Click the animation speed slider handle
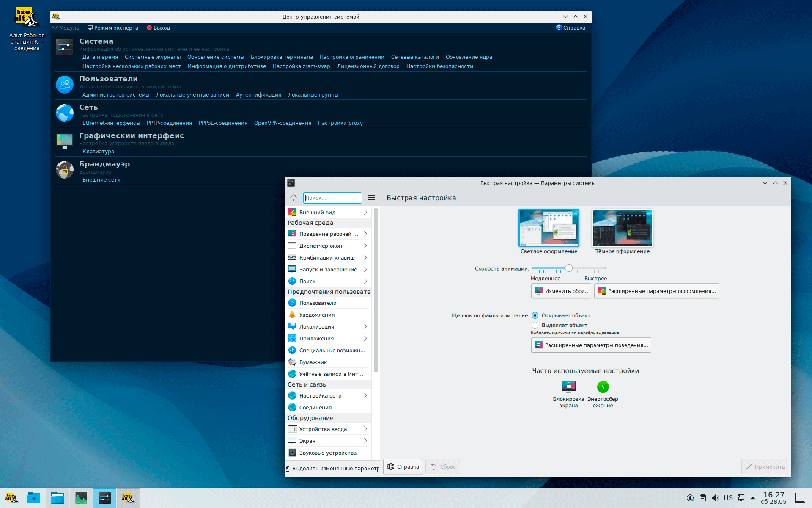This screenshot has width=812, height=508. [569, 268]
